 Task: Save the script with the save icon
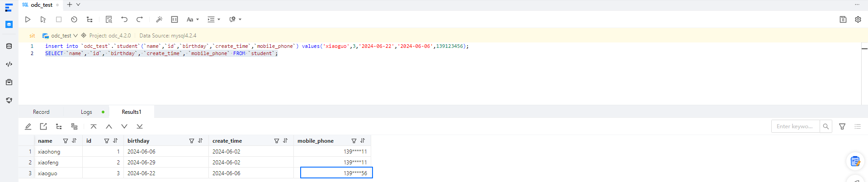[x=843, y=19]
